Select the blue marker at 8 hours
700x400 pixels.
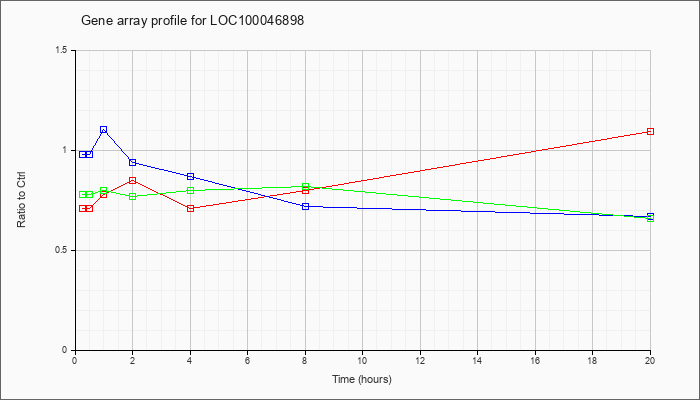(305, 206)
